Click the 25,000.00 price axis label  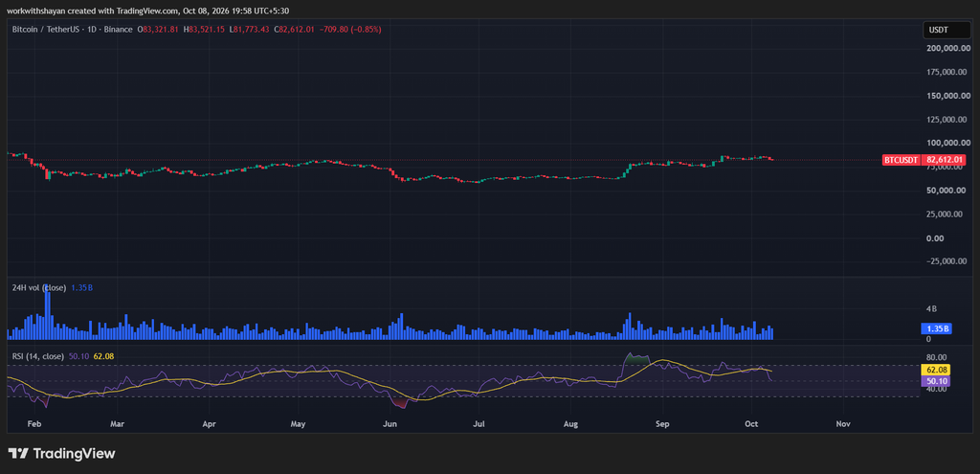point(945,214)
